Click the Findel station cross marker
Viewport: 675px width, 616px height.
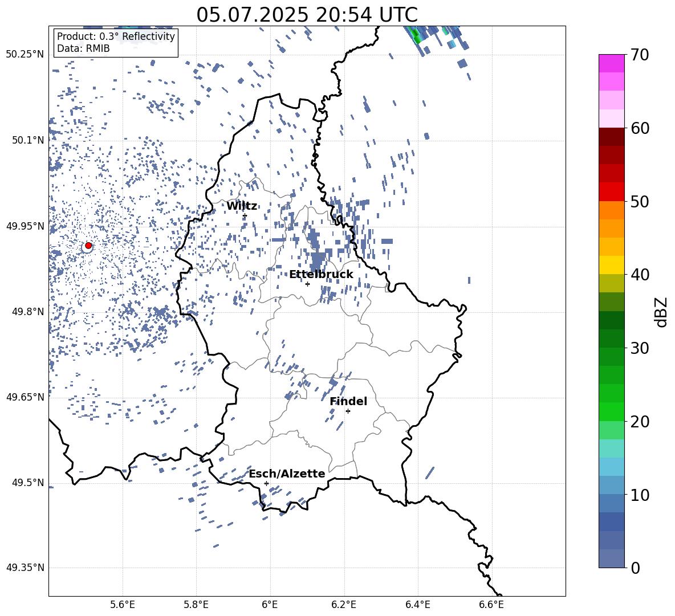point(348,411)
